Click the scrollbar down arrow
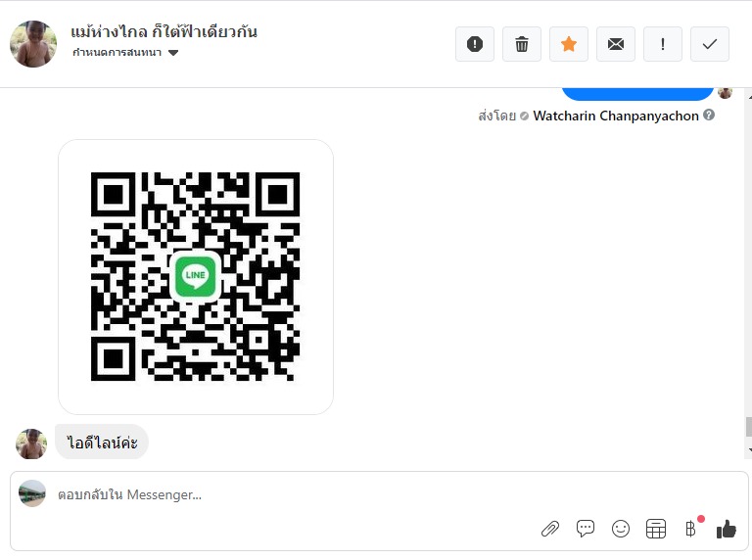752x560 pixels. tap(749, 450)
